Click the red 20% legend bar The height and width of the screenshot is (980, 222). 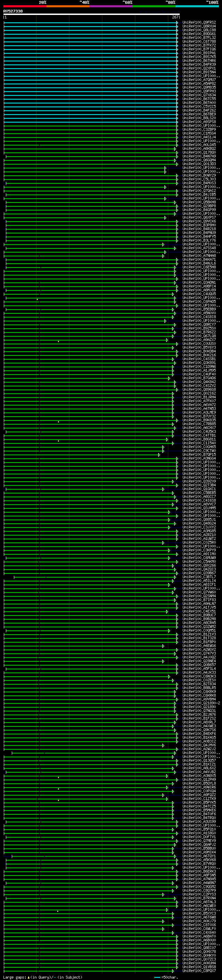(25, 6)
